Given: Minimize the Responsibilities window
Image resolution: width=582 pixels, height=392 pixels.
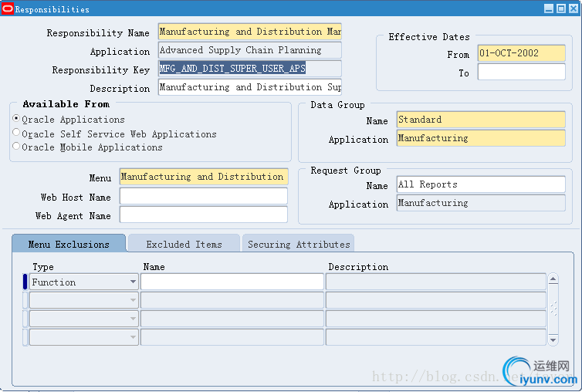Looking at the screenshot, I should (549, 8).
